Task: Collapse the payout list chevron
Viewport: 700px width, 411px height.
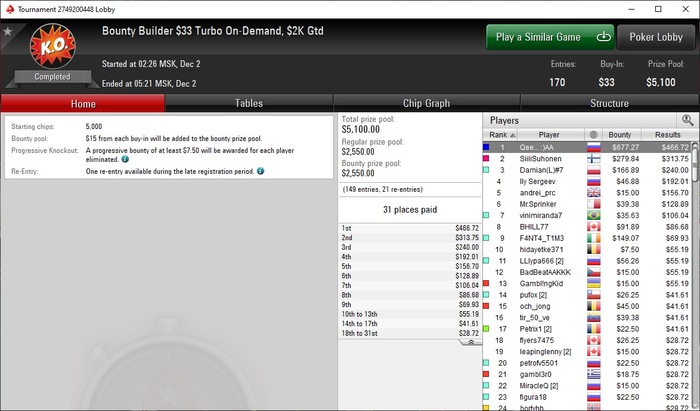Action: 471,342
